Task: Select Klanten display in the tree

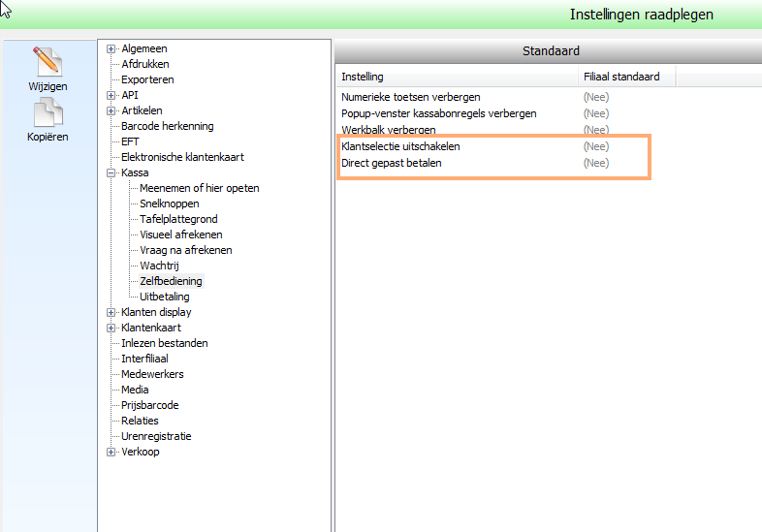Action: tap(156, 312)
